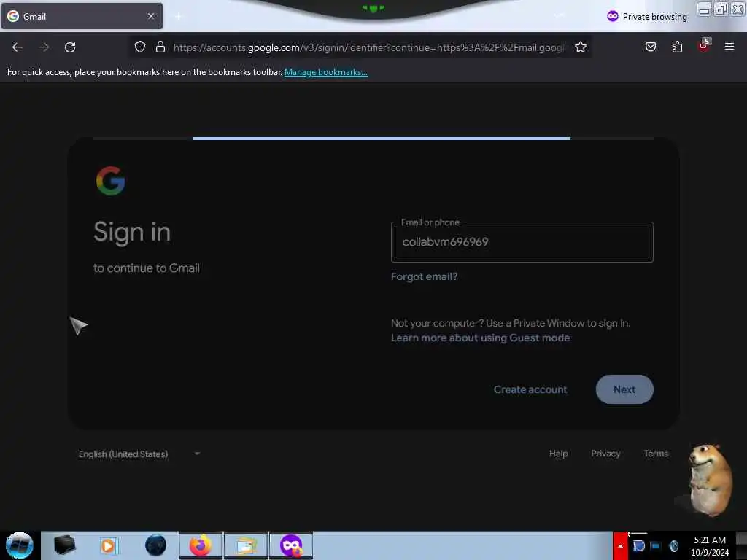Bookmark this page with the star icon
The width and height of the screenshot is (747, 560).
click(580, 47)
